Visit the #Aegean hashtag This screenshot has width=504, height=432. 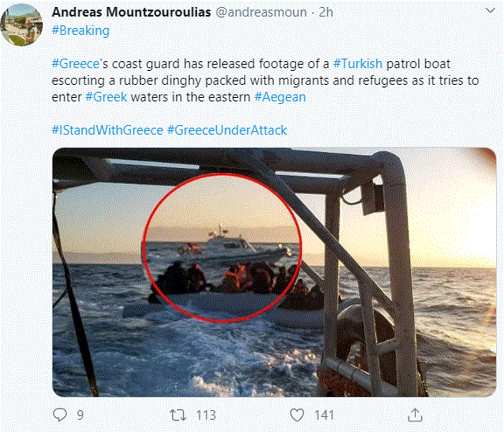coord(280,97)
